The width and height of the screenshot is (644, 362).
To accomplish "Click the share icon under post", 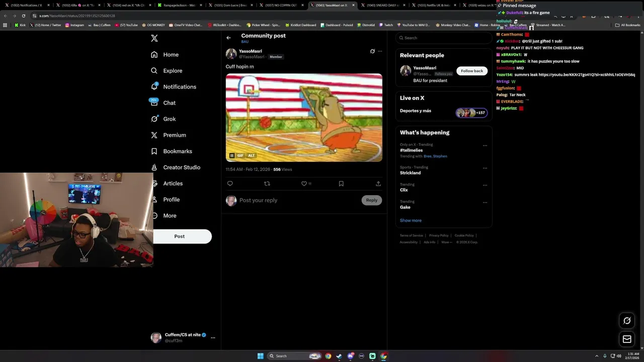I will click(378, 184).
